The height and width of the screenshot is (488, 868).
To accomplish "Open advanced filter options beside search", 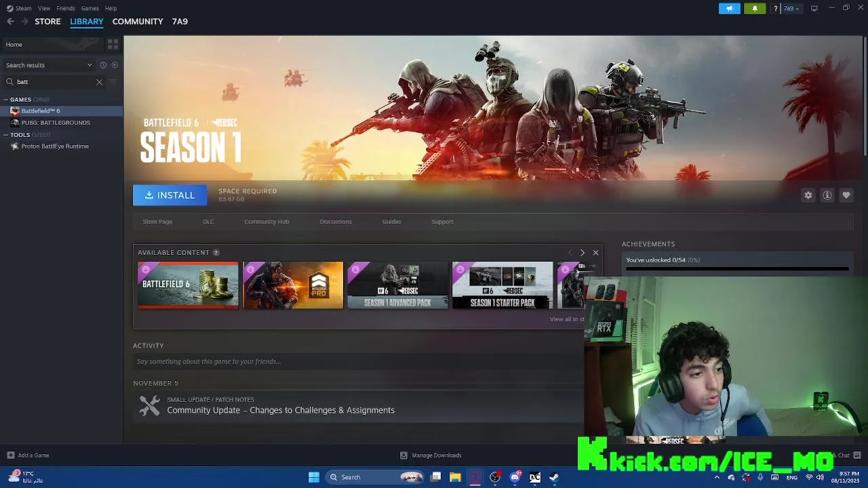I will [113, 82].
